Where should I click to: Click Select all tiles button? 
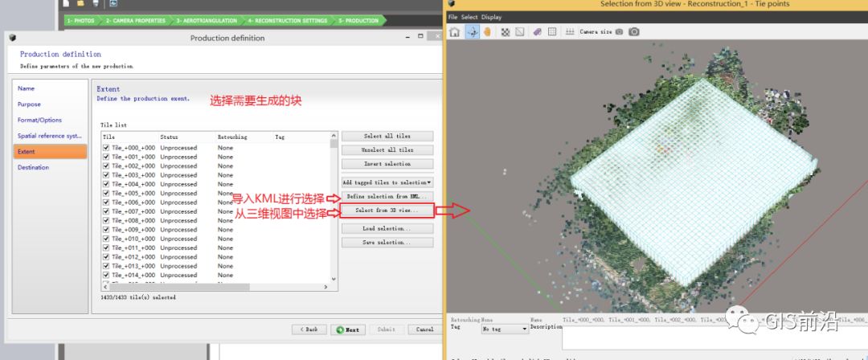pos(387,137)
